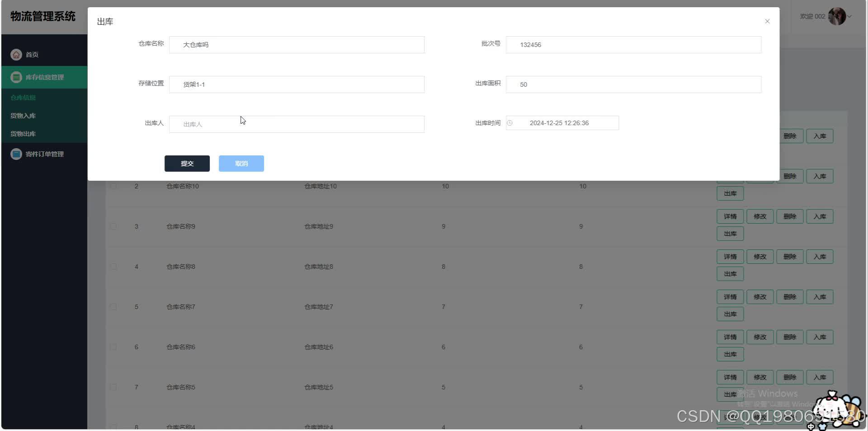Click the 提交 button

pyautogui.click(x=187, y=164)
